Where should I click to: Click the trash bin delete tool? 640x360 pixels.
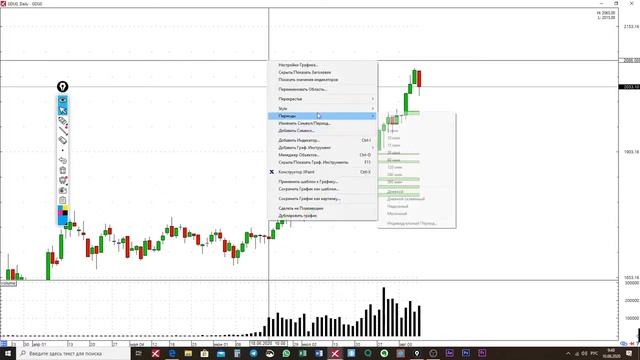[62, 170]
